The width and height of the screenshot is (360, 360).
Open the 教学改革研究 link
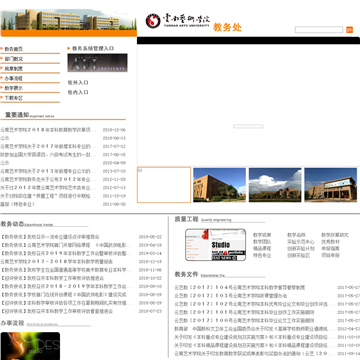(335, 235)
